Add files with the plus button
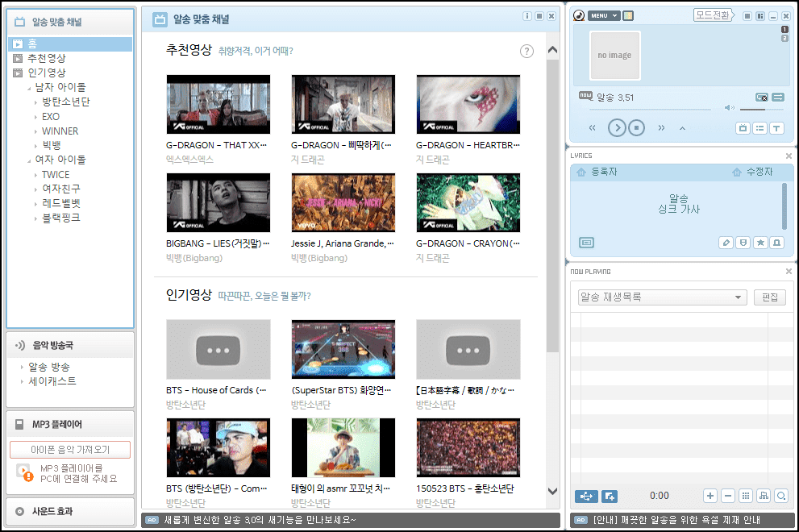This screenshot has height=532, width=799. (710, 496)
